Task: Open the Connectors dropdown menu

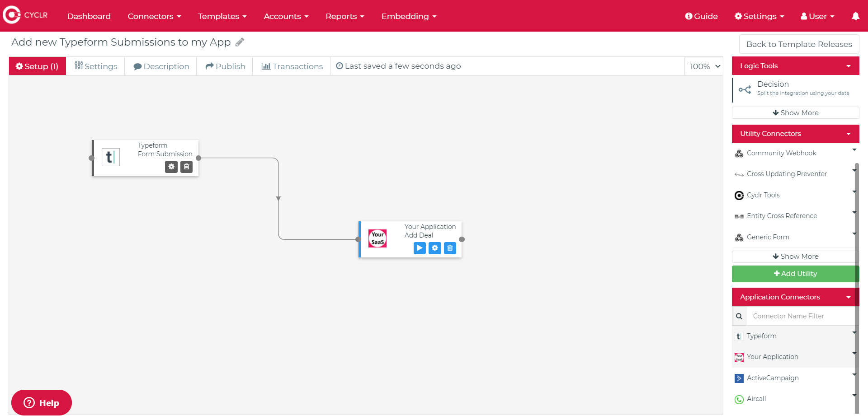Action: point(154,16)
